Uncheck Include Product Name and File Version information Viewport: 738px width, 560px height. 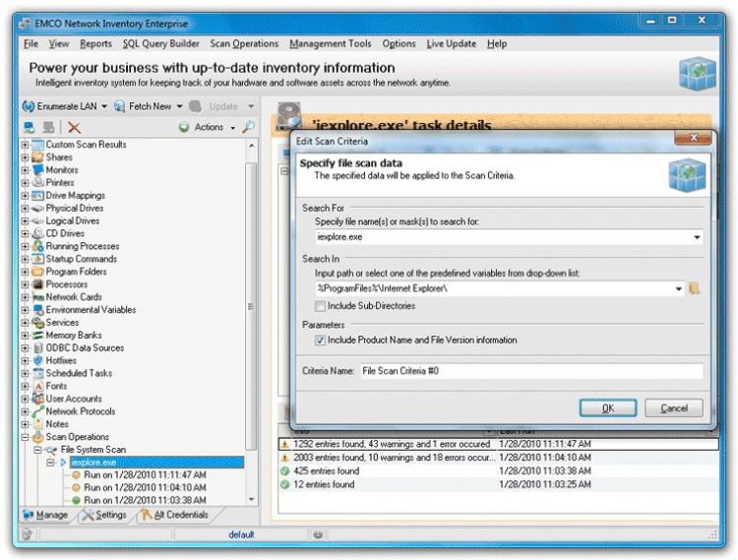coord(320,341)
